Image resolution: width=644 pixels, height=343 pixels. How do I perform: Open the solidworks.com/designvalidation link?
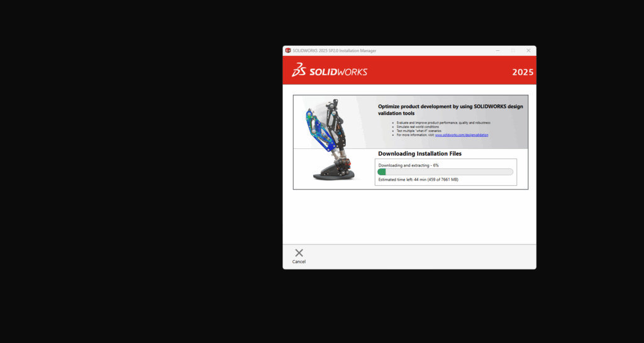(x=462, y=135)
